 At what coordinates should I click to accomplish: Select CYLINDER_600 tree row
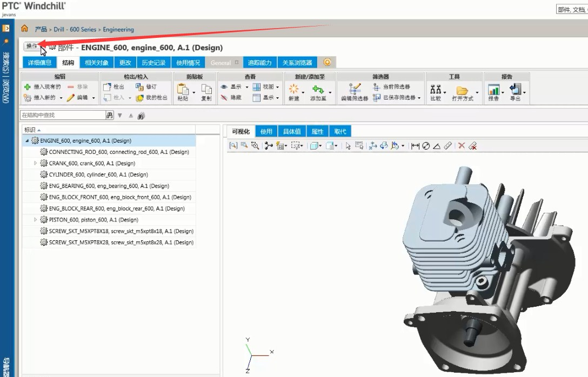point(109,174)
